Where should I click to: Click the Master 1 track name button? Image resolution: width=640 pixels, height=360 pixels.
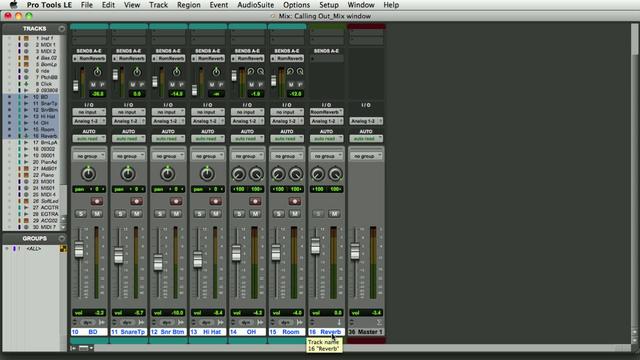tap(366, 332)
